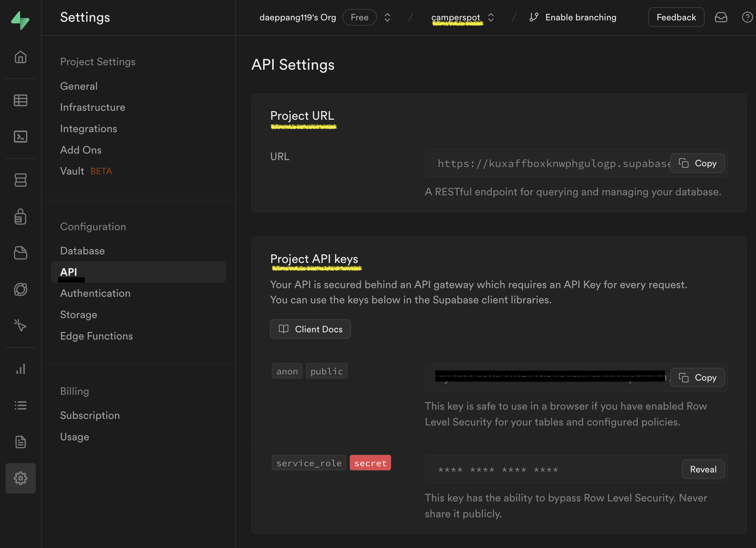Open the Infrastructure settings page
Screen dimensions: 756x548
click(x=92, y=107)
